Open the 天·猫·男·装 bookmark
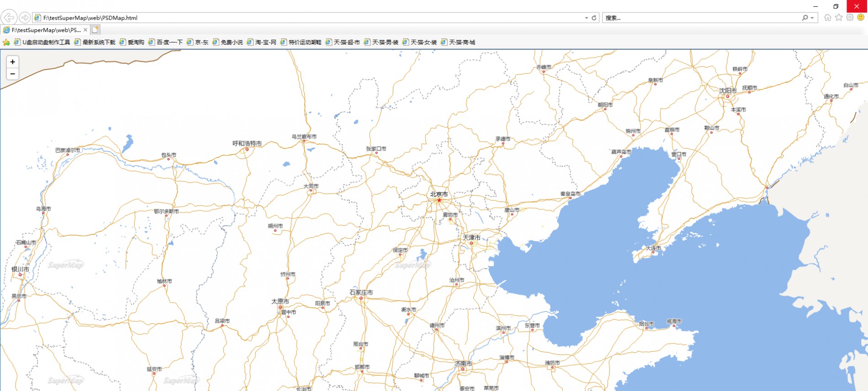The image size is (868, 391). (x=381, y=42)
